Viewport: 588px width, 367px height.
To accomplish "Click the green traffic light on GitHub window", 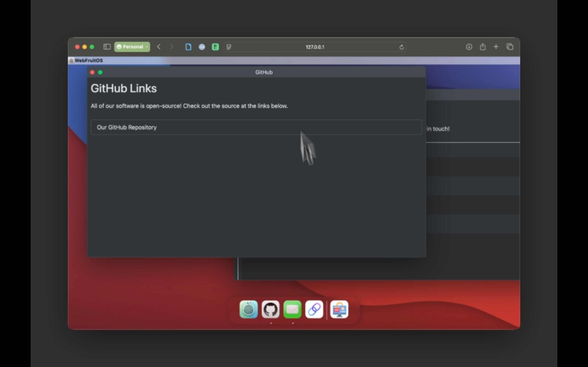I will tap(100, 72).
